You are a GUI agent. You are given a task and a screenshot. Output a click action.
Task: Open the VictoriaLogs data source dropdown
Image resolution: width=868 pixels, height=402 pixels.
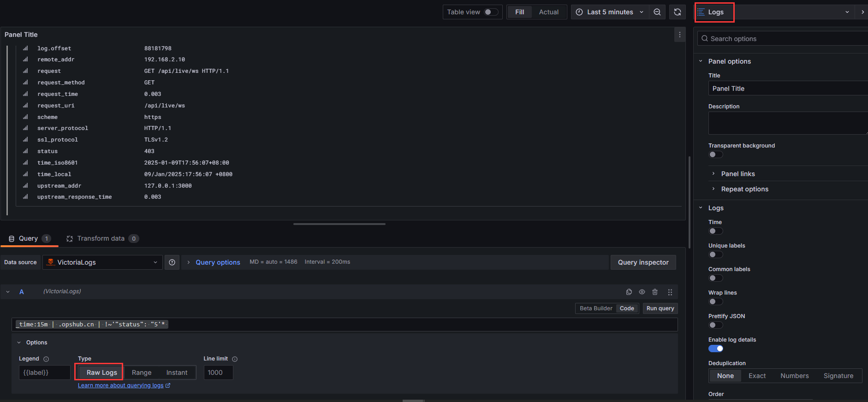tap(102, 262)
